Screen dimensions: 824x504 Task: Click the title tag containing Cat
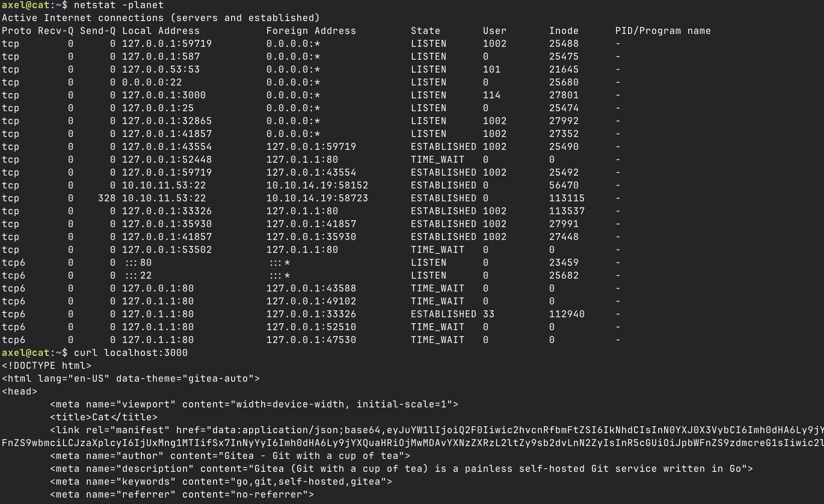click(104, 417)
